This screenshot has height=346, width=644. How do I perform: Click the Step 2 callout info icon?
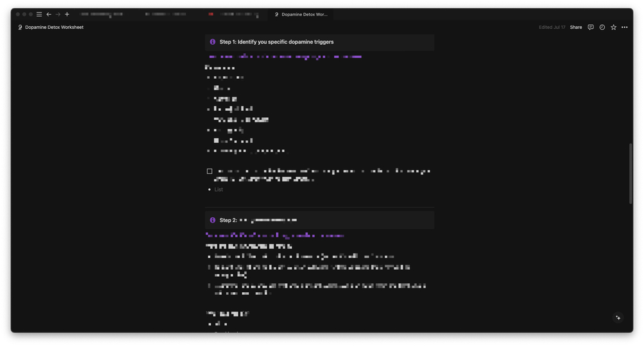[x=213, y=220]
